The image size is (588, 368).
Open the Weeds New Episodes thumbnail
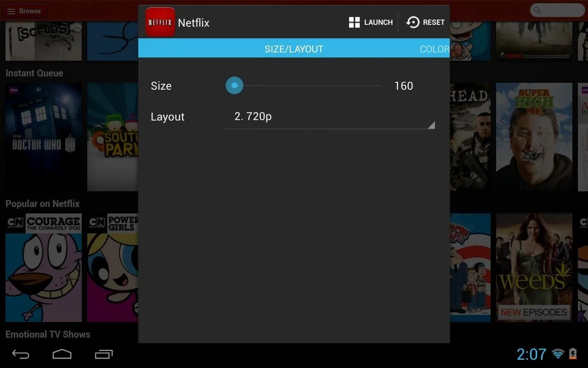(534, 268)
